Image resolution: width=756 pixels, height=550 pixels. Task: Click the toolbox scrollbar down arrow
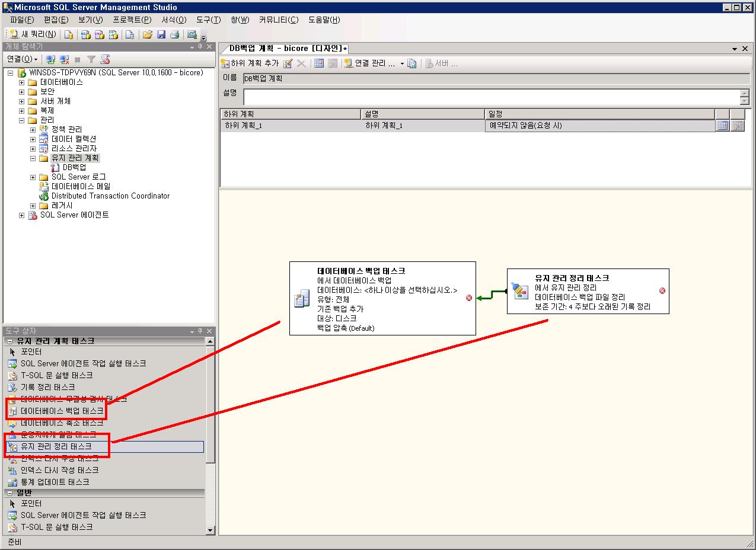pos(210,530)
